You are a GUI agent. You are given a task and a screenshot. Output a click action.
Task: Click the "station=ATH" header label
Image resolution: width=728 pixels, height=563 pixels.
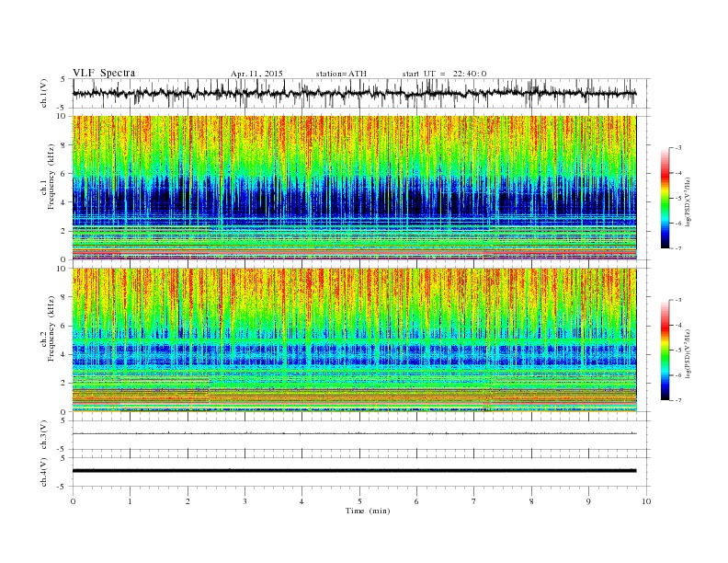341,74
